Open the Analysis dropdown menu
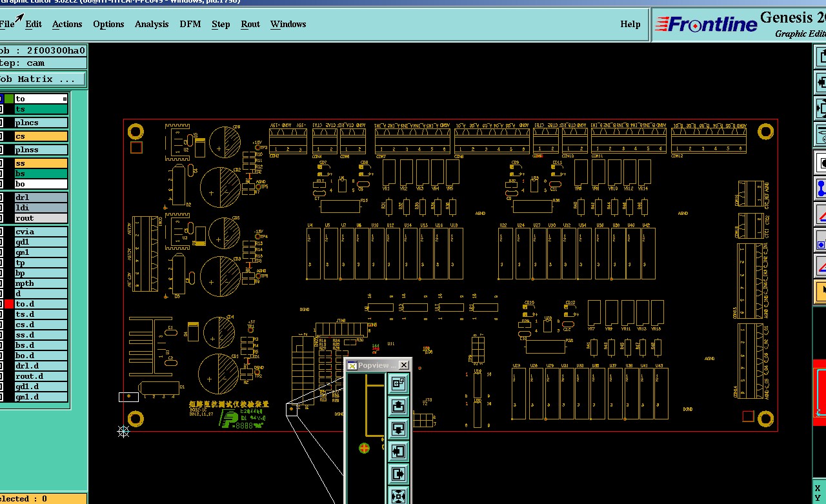826x504 pixels. coord(152,24)
